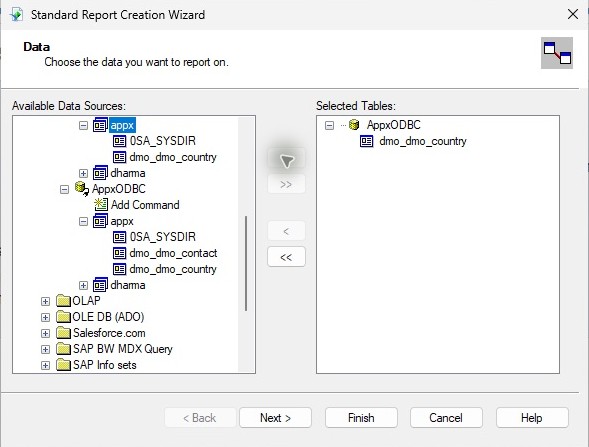Screen dimensions: 589x447
Task: Click AppxODBC database connection icon in Available Sources
Action: point(82,189)
